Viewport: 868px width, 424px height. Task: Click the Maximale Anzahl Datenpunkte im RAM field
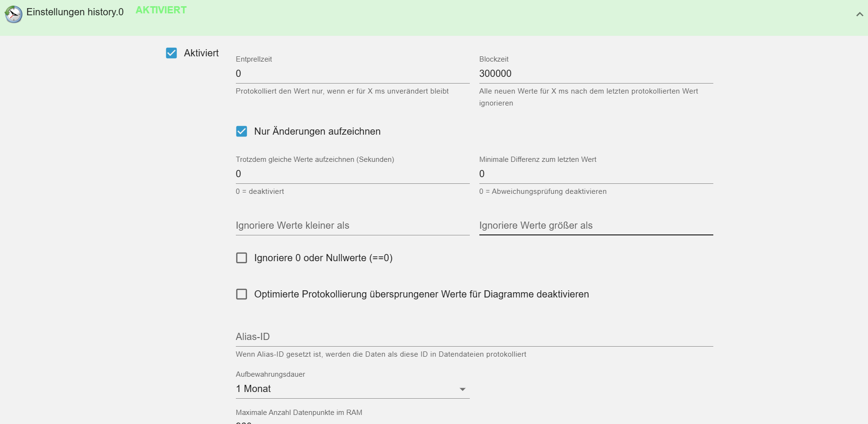[352, 421]
